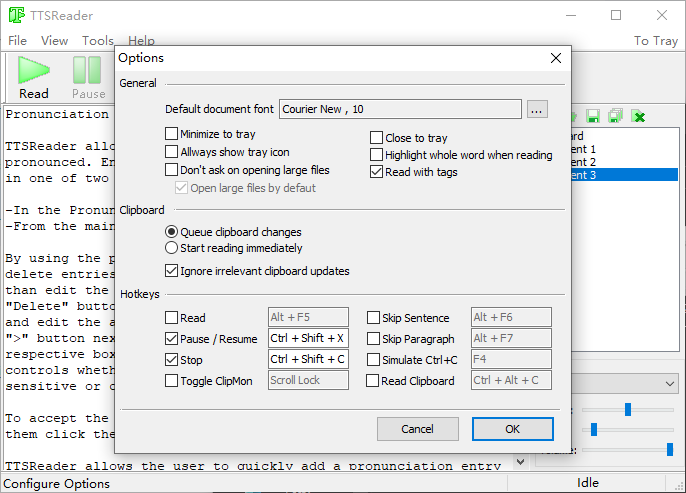Select Queue clipboard changes radio
The height and width of the screenshot is (493, 686).
coord(172,231)
